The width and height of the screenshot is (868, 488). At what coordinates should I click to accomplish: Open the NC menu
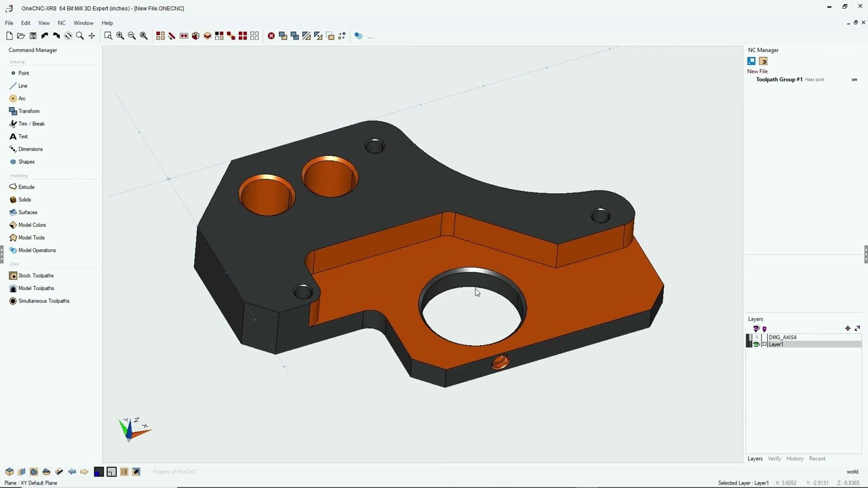tap(62, 23)
